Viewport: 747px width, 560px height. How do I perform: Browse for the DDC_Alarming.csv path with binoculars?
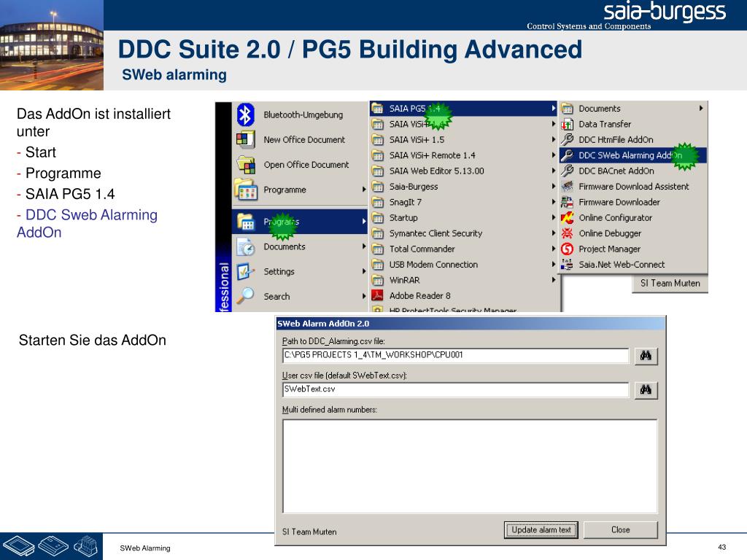646,356
